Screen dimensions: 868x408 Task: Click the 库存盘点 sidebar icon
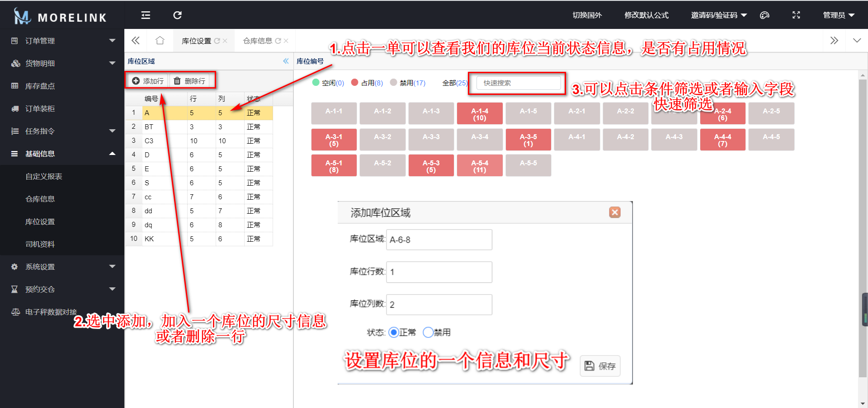coord(14,86)
